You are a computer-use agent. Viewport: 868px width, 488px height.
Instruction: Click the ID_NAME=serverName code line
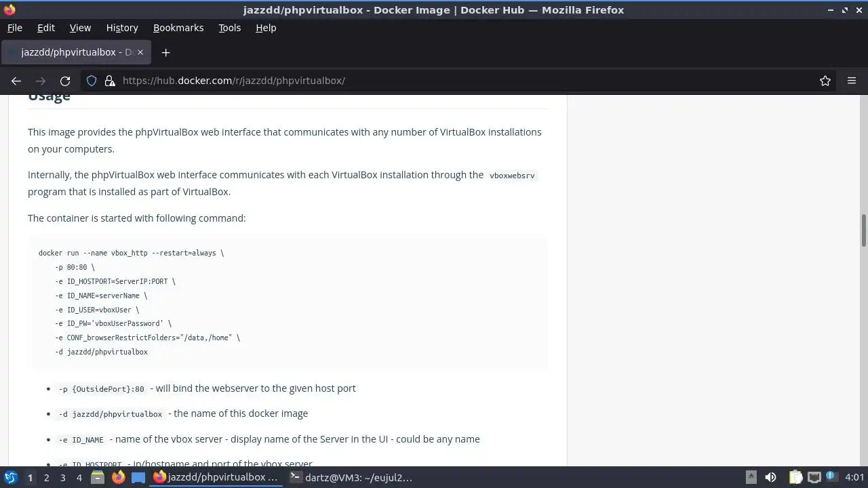point(101,296)
